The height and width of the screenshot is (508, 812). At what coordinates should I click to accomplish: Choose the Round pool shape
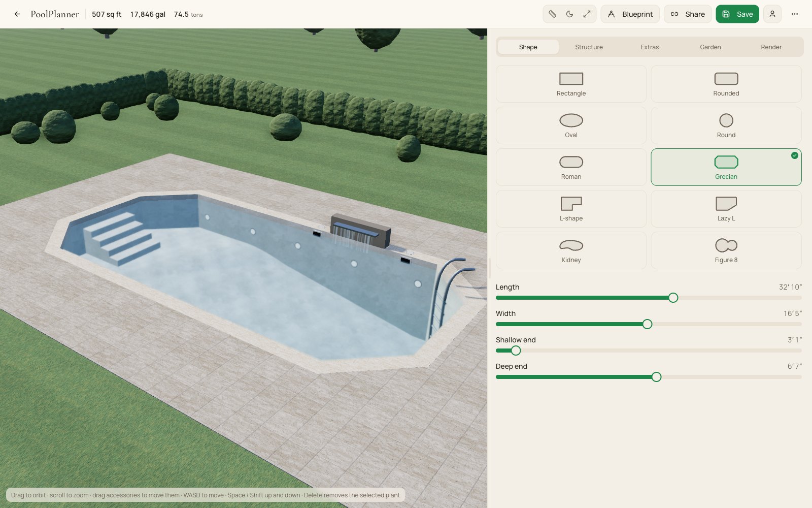(x=726, y=125)
